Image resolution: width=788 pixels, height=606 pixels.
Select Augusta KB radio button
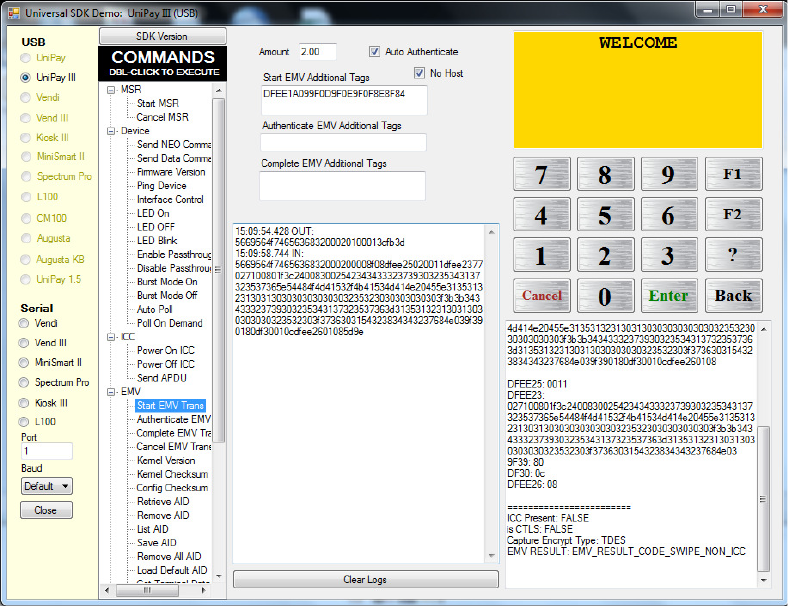[x=25, y=259]
